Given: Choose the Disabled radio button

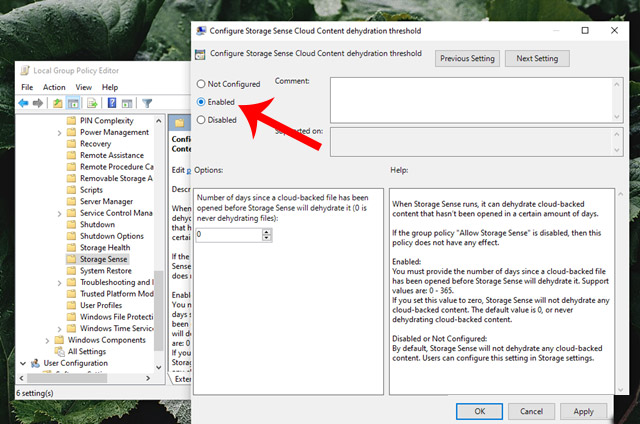Looking at the screenshot, I should [x=203, y=119].
